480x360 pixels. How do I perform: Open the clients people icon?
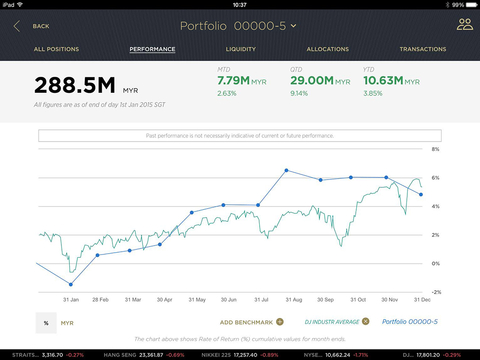point(465,25)
